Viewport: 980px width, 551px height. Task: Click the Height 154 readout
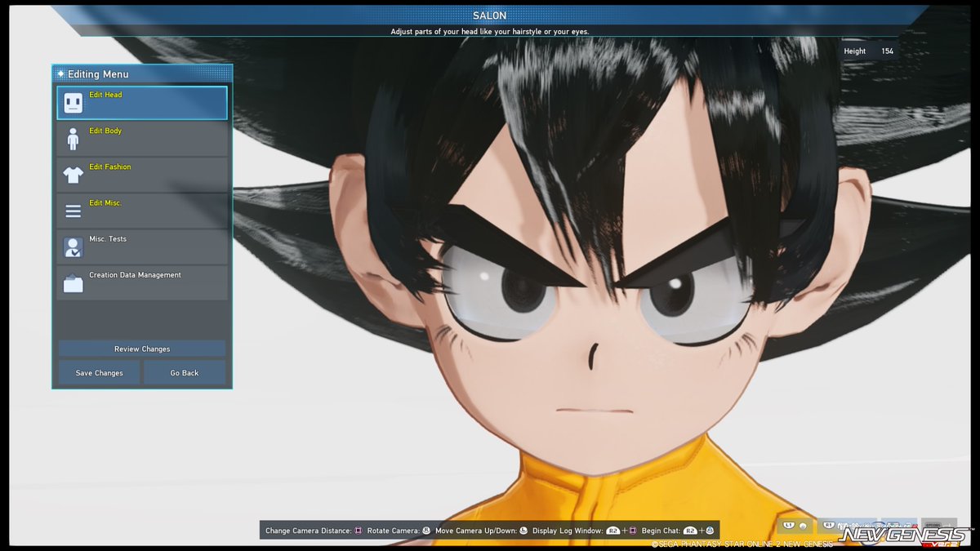pyautogui.click(x=868, y=51)
